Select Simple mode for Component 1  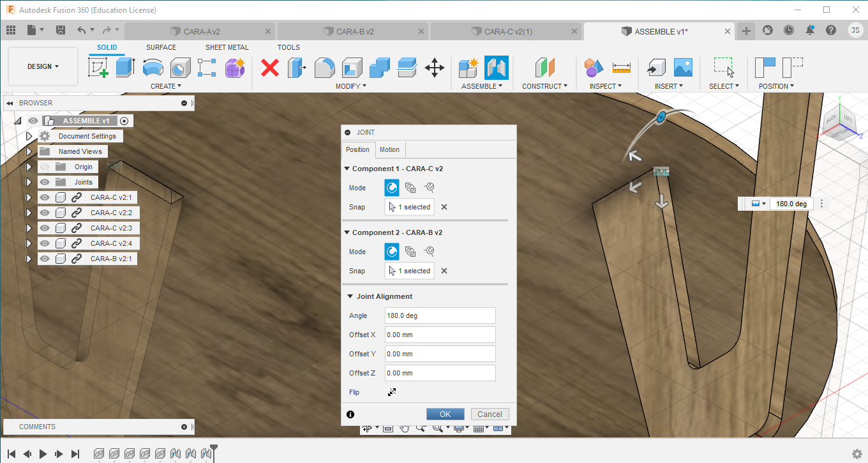coord(392,188)
